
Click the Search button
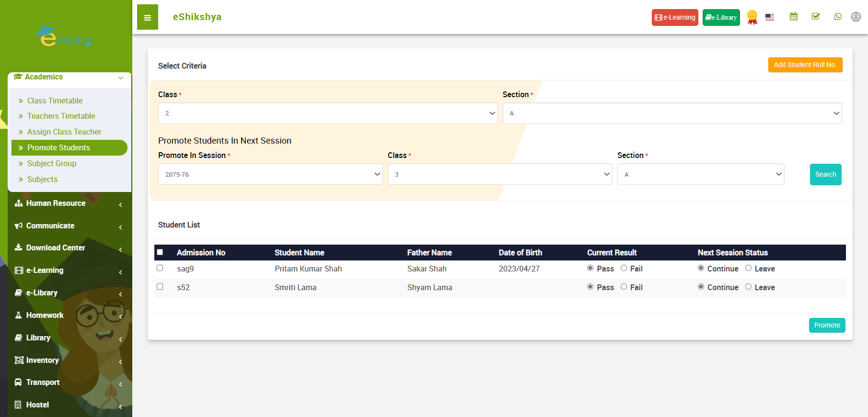825,174
